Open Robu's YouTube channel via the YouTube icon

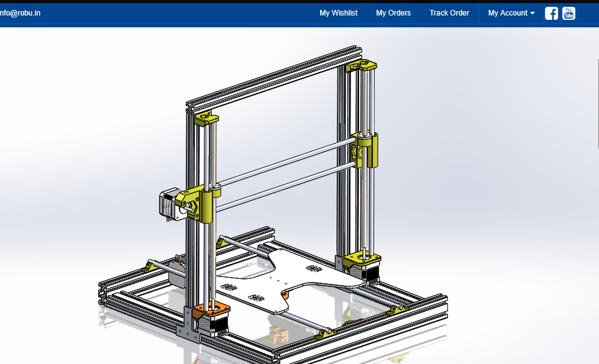coord(569,13)
